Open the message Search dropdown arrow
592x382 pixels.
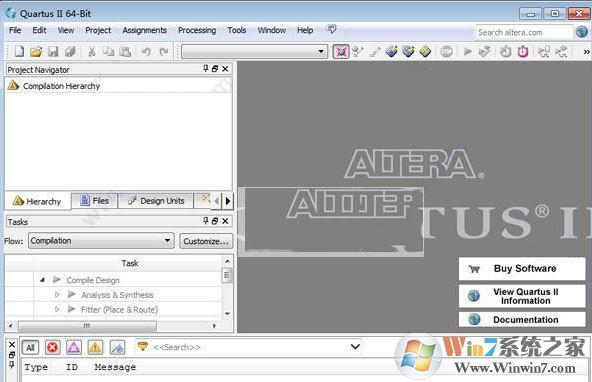355,347
